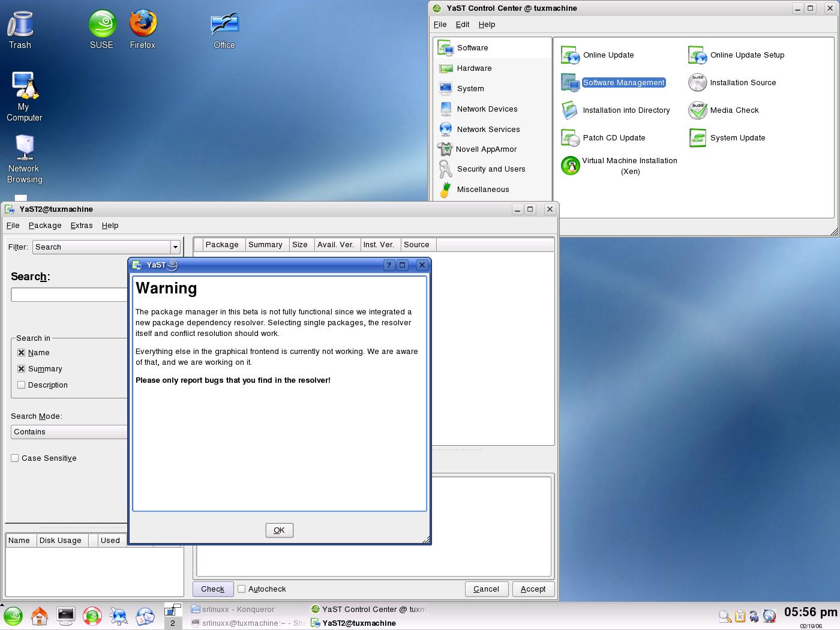Image resolution: width=840 pixels, height=630 pixels.
Task: Open the File menu in YaST2 window
Action: coord(13,226)
